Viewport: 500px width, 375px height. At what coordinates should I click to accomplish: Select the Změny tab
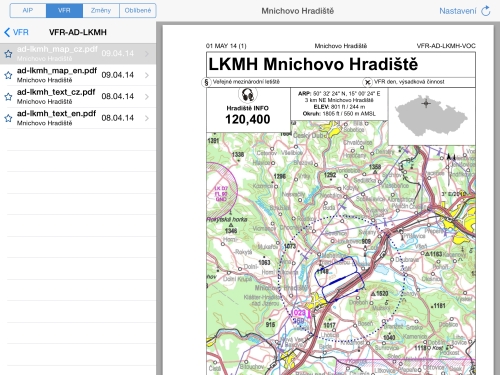101,11
